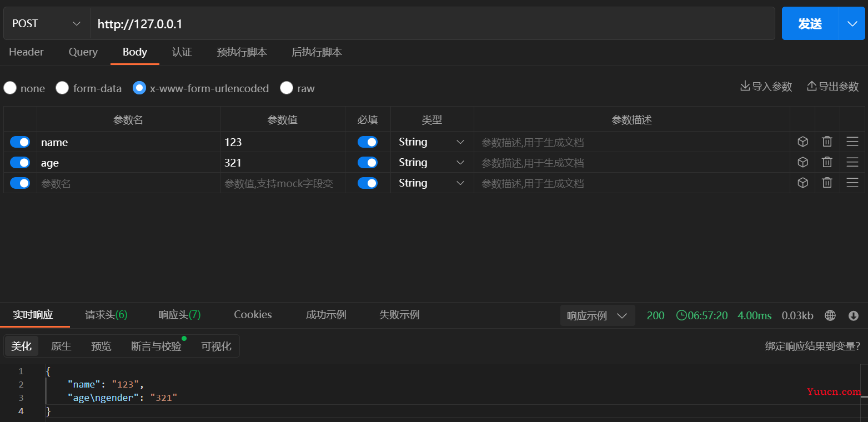Toggle required switch in empty row
The height and width of the screenshot is (422, 868).
tap(368, 183)
